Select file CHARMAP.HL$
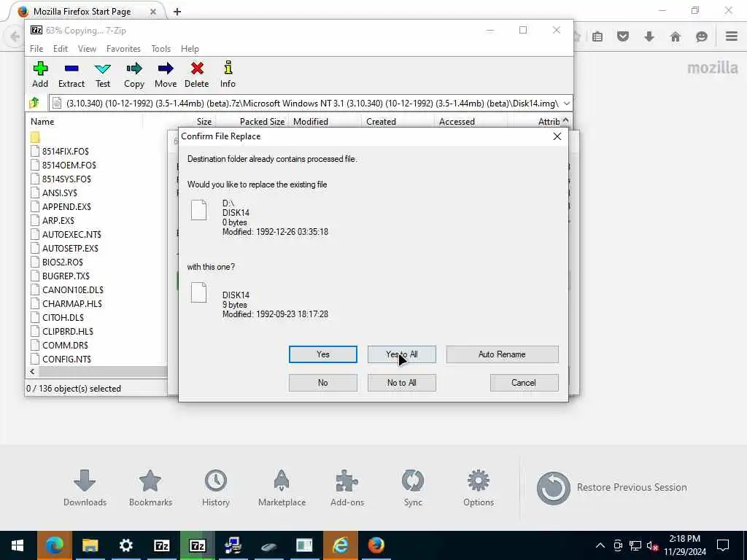This screenshot has width=747, height=560. [72, 303]
